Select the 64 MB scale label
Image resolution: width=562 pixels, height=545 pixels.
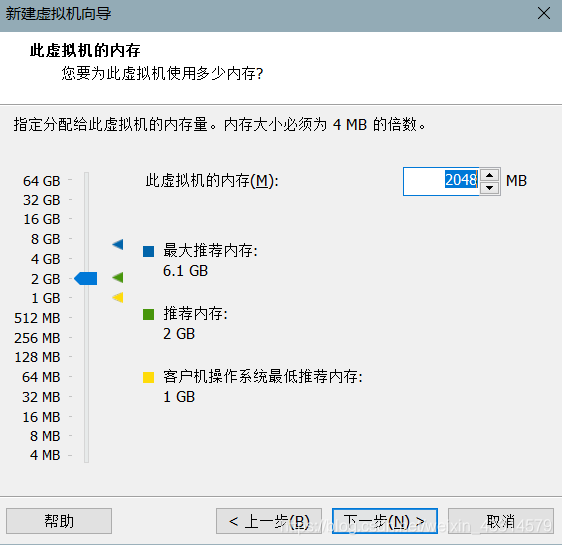click(x=41, y=377)
